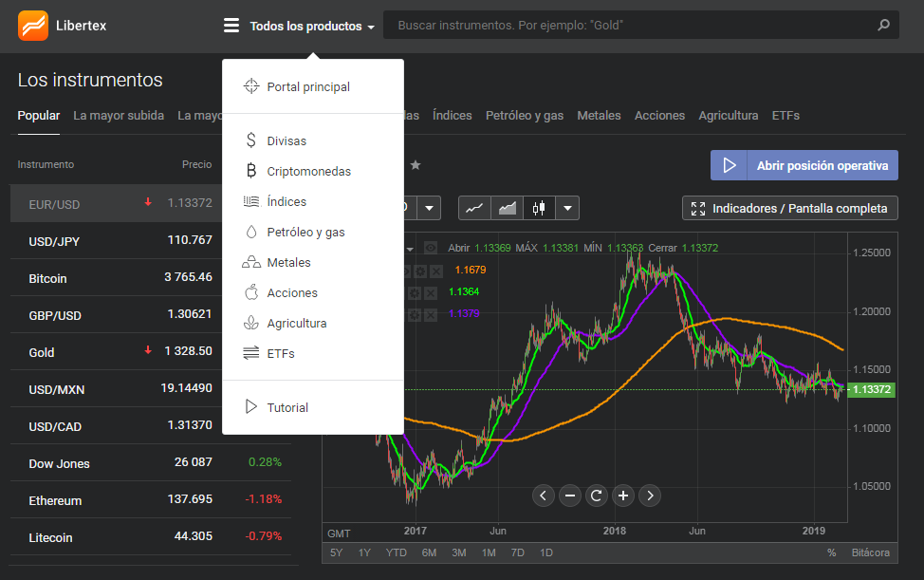Click the dollar sign icon for Divisas
Screen dimensions: 924x580
click(x=251, y=140)
